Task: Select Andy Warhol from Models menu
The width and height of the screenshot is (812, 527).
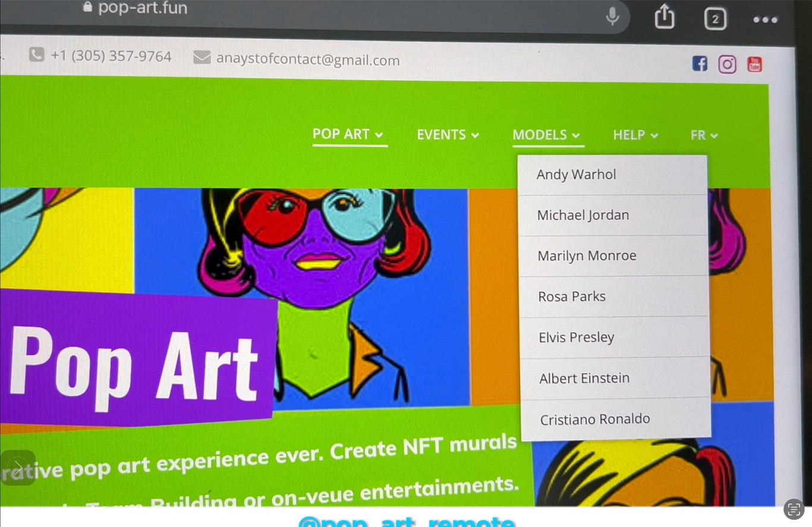Action: point(576,175)
